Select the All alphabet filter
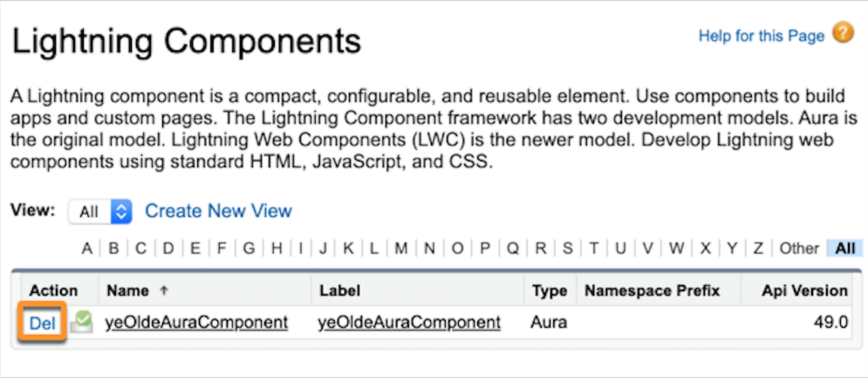Viewport: 868px width, 378px height. click(x=845, y=248)
